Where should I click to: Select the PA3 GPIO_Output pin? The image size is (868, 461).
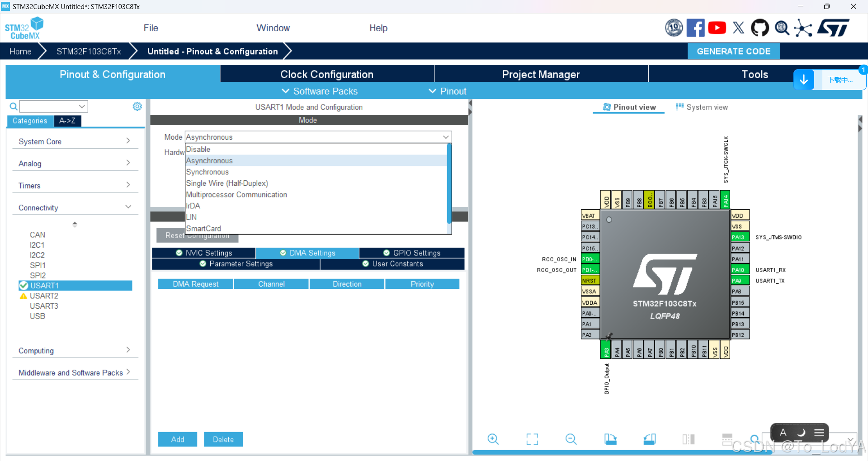pyautogui.click(x=606, y=350)
